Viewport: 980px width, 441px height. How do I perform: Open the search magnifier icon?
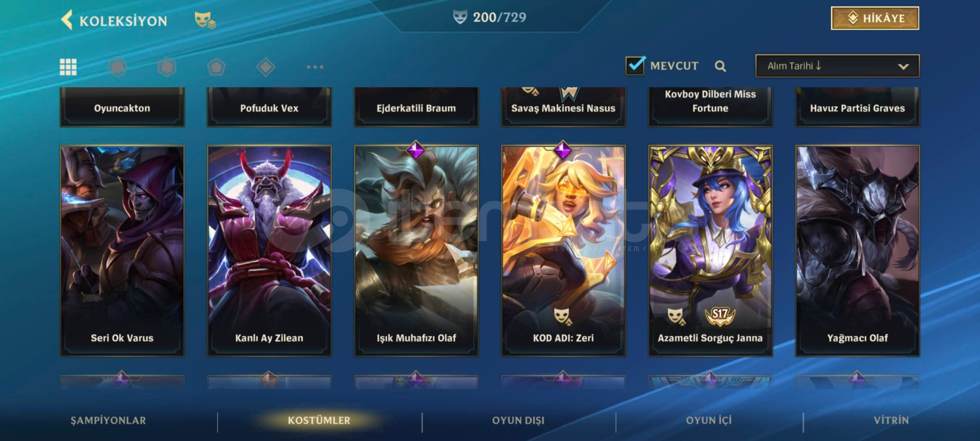tap(720, 66)
